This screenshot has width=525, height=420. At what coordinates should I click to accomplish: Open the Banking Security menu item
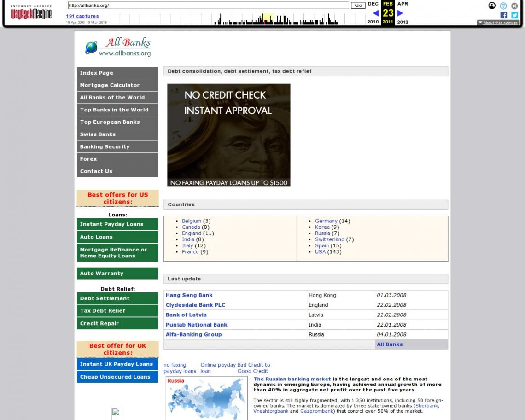117,147
